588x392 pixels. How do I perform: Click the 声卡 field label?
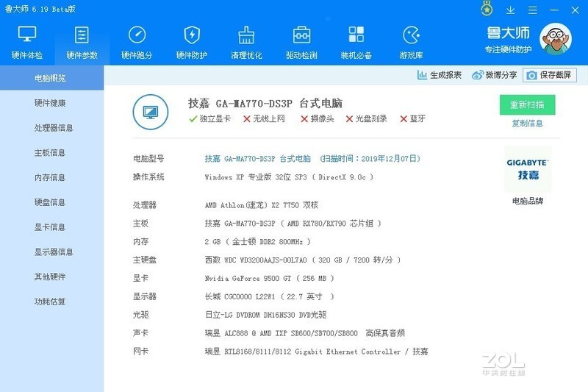click(140, 333)
